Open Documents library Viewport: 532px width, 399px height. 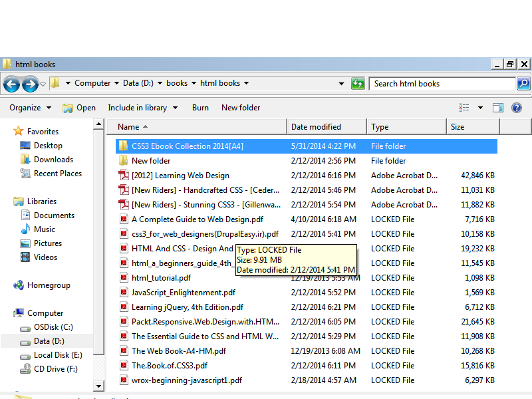[47, 215]
